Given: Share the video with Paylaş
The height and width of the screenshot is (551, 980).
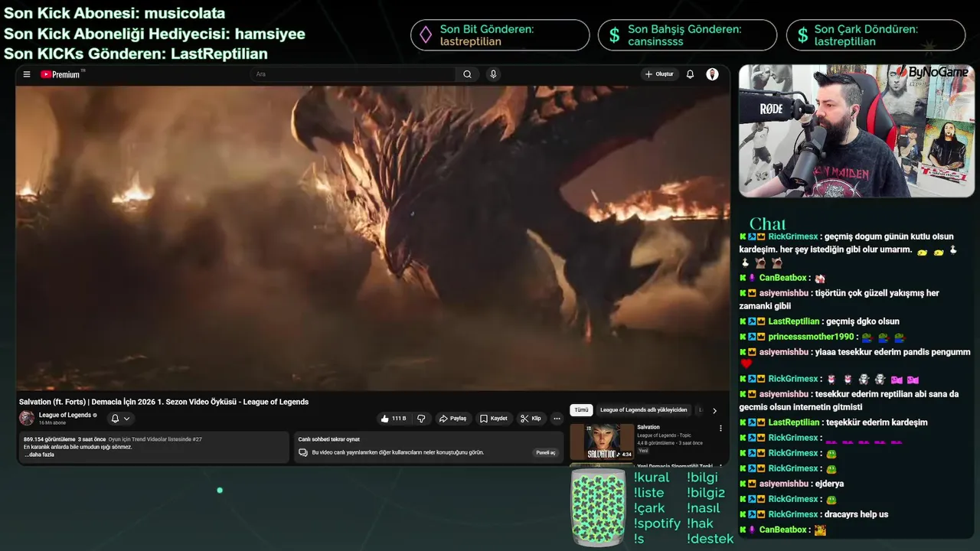Looking at the screenshot, I should pyautogui.click(x=452, y=419).
